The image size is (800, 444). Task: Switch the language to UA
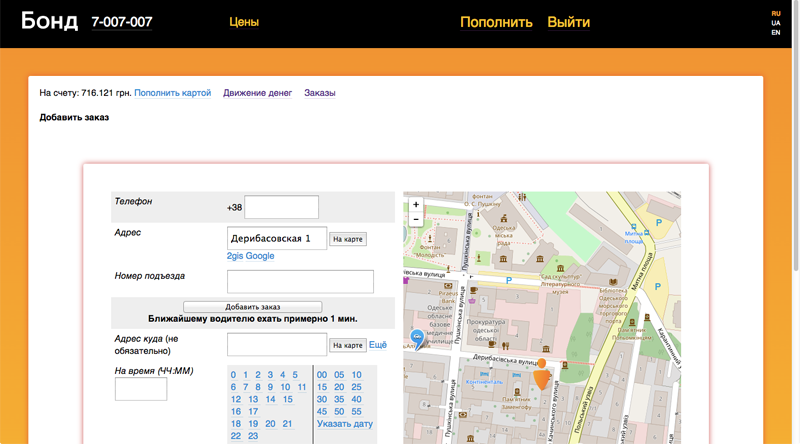click(x=776, y=23)
